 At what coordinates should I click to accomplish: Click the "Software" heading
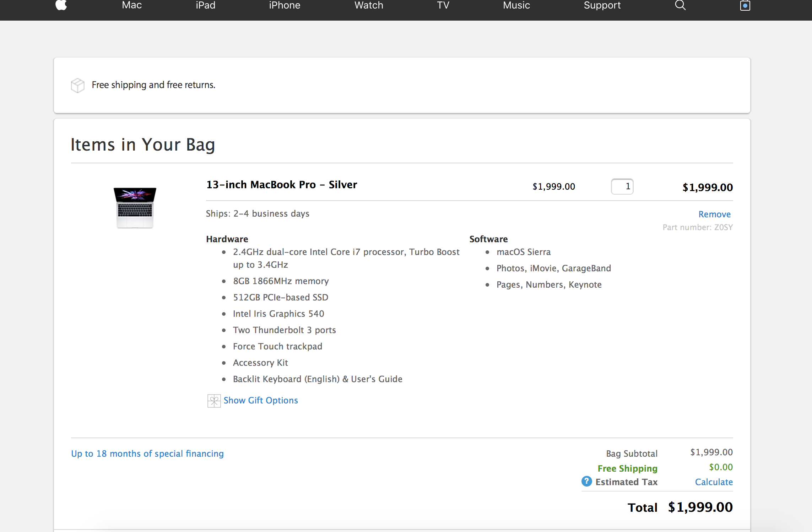488,239
